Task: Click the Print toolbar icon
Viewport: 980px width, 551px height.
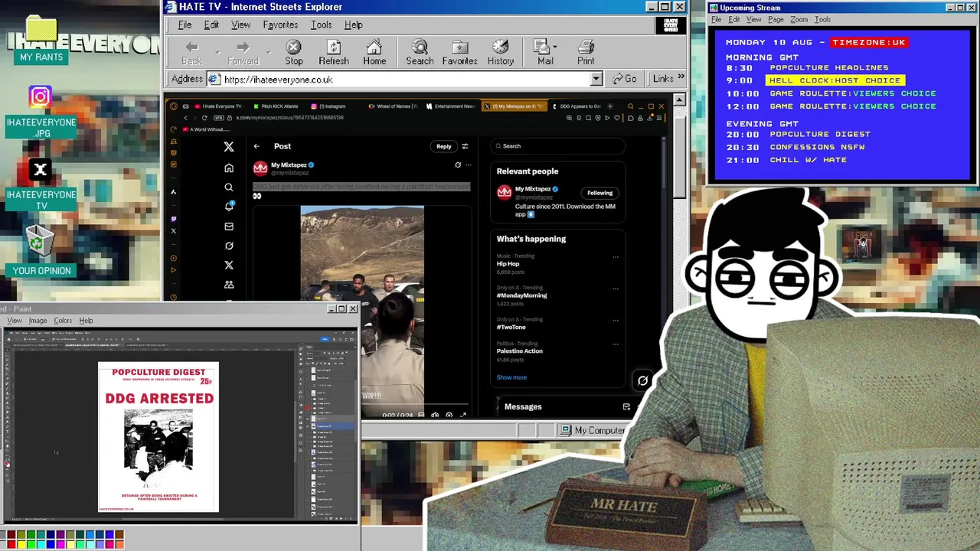Action: 586,47
